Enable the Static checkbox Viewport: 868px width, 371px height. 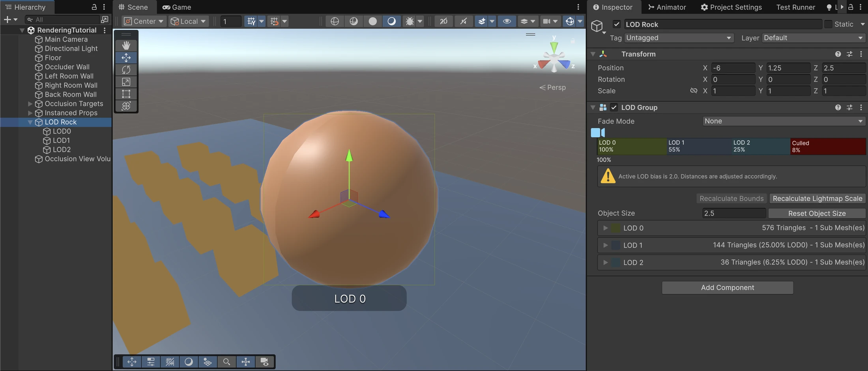coord(828,24)
